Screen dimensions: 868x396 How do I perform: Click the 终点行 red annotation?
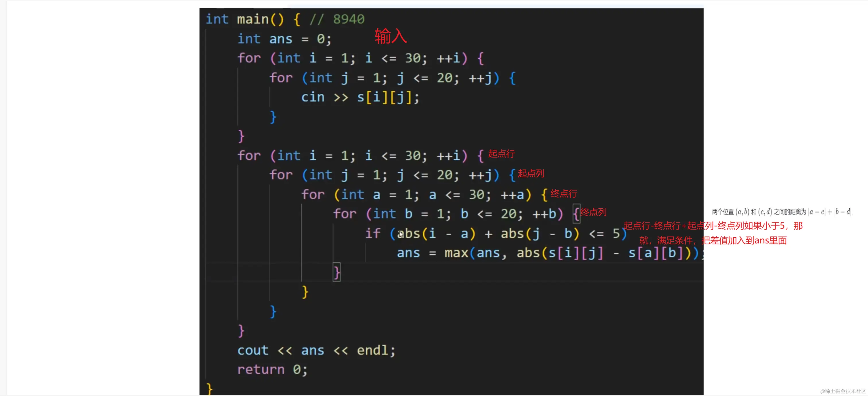563,194
